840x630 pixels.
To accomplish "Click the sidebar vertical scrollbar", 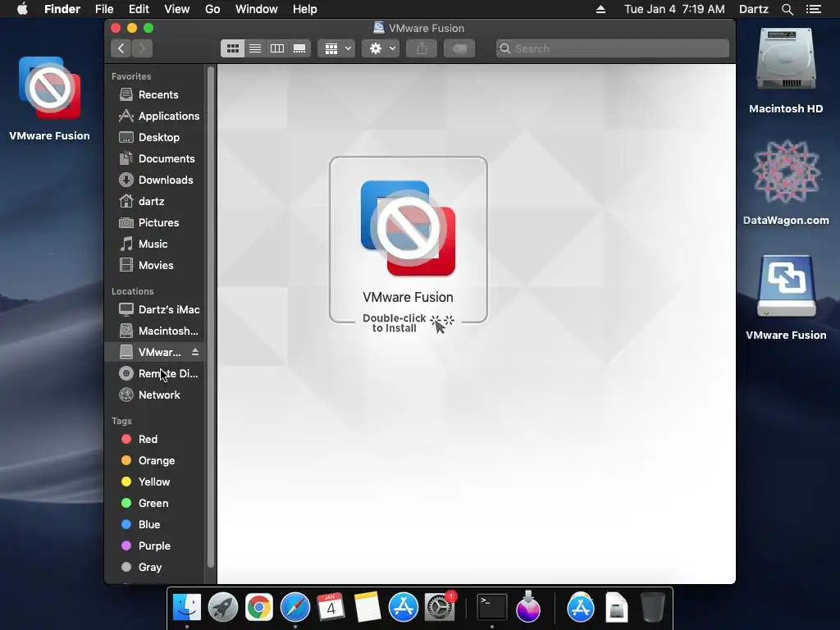I will (211, 316).
